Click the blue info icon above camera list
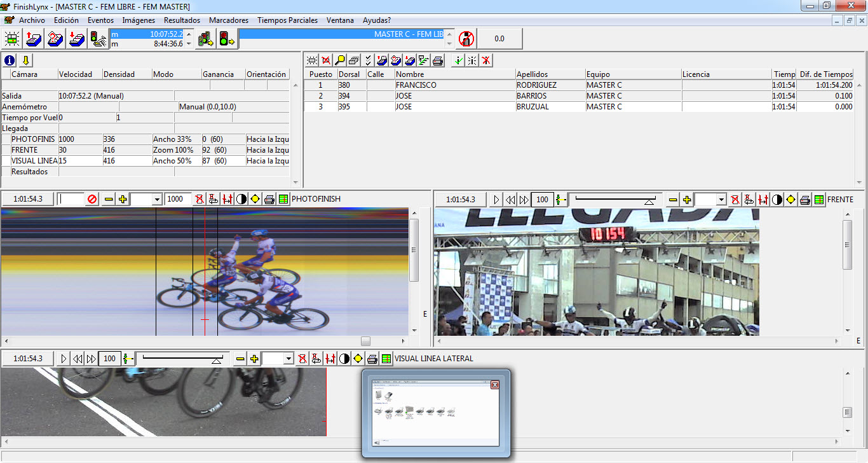Viewport: 868px width, 463px height. coord(10,60)
